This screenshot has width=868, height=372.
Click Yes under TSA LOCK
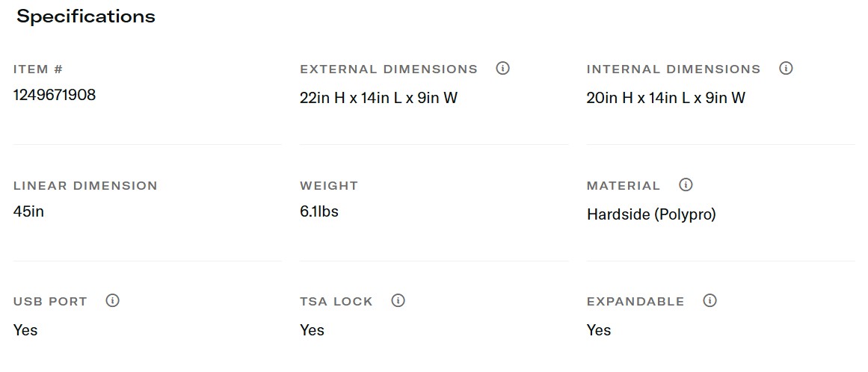pos(312,330)
